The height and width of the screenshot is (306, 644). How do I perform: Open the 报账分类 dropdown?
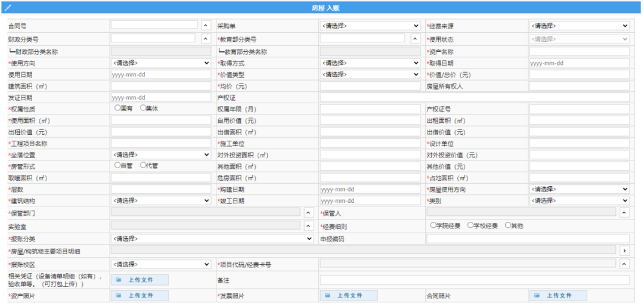[x=212, y=239]
